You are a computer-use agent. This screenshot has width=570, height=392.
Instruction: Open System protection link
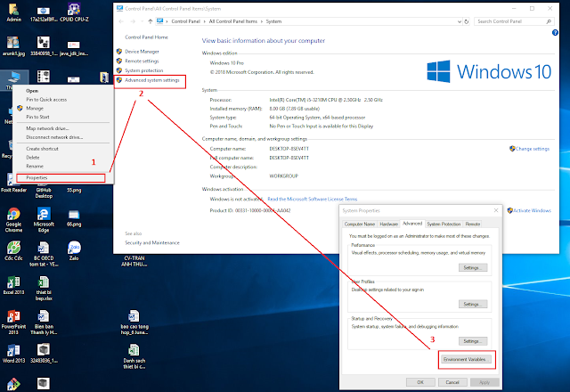click(144, 70)
